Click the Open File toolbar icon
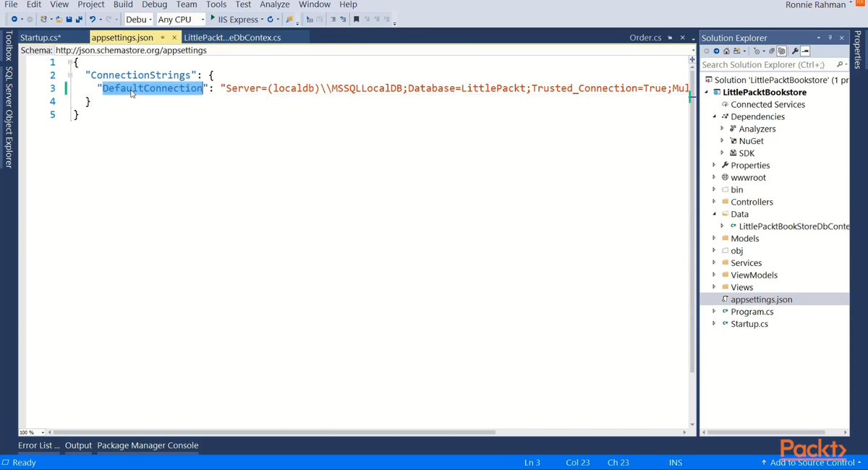The height and width of the screenshot is (470, 868). tap(59, 20)
